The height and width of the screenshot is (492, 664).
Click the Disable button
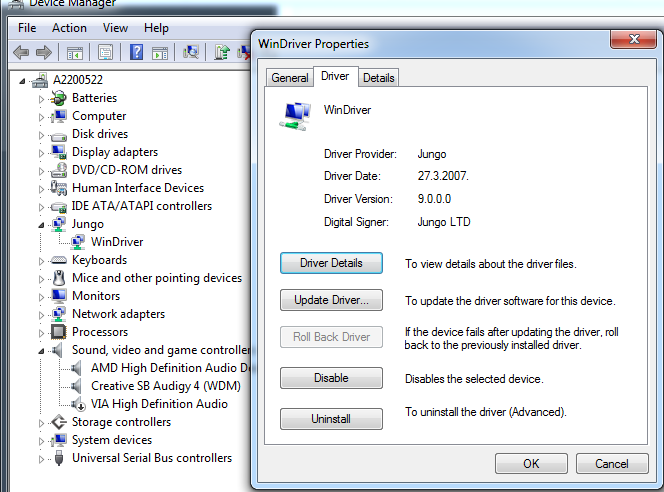(x=331, y=378)
